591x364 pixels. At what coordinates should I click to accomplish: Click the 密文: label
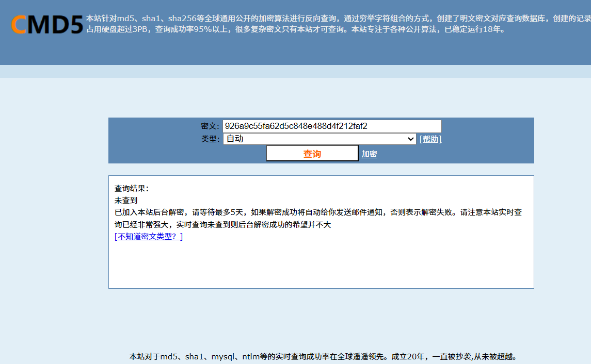tap(210, 126)
